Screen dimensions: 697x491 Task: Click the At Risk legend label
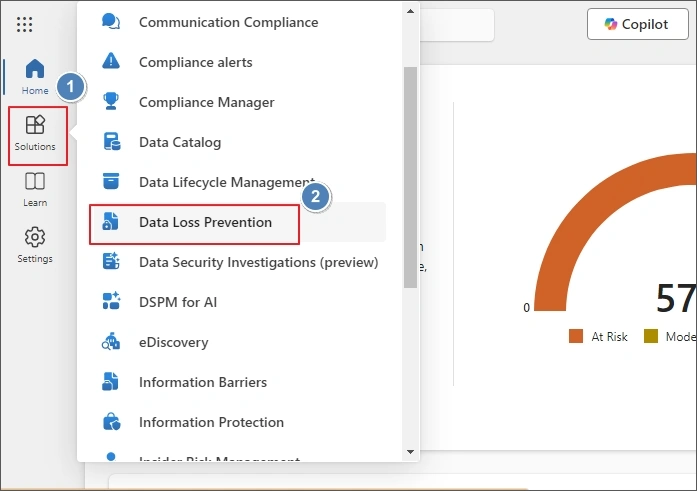(x=609, y=337)
